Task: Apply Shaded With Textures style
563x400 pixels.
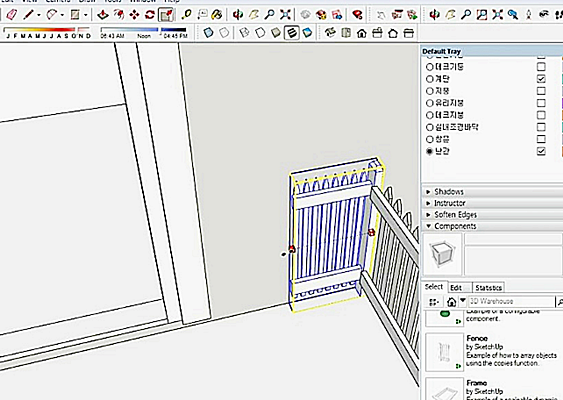Action: tap(292, 33)
